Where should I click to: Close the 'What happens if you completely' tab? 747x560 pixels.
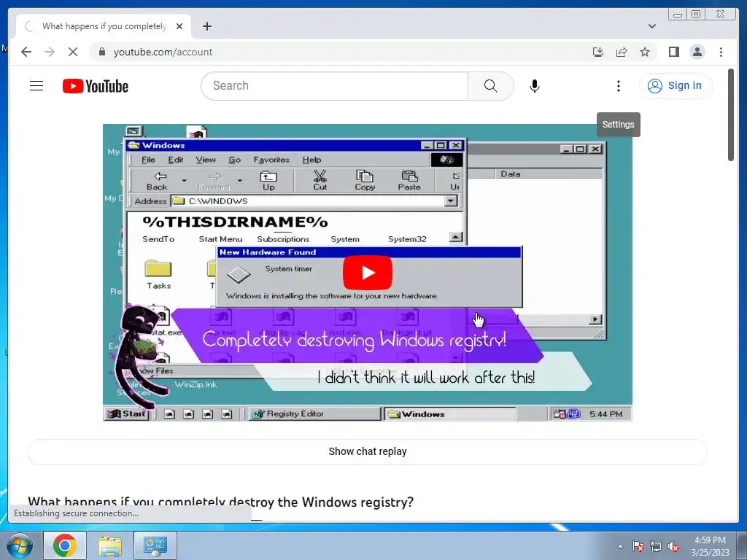coord(179,26)
